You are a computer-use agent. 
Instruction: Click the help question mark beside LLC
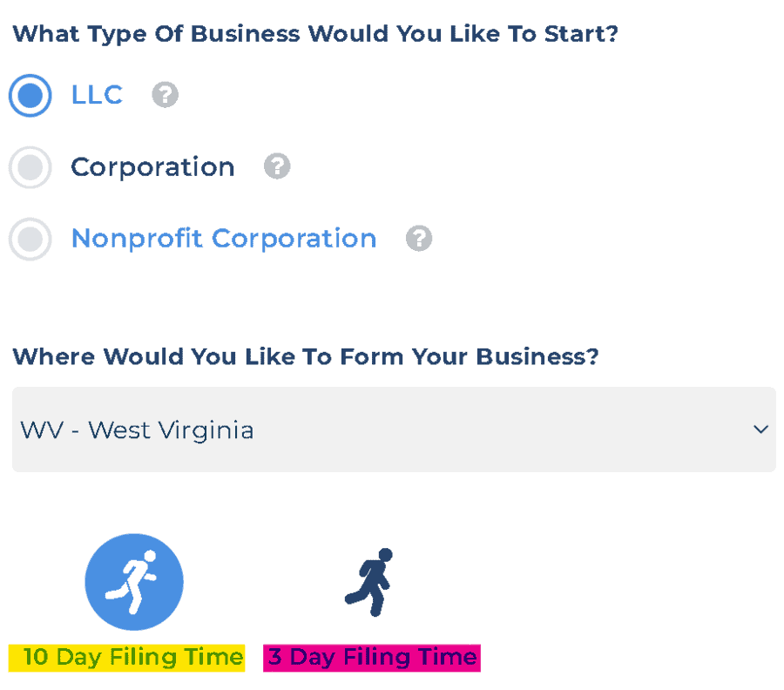[165, 94]
